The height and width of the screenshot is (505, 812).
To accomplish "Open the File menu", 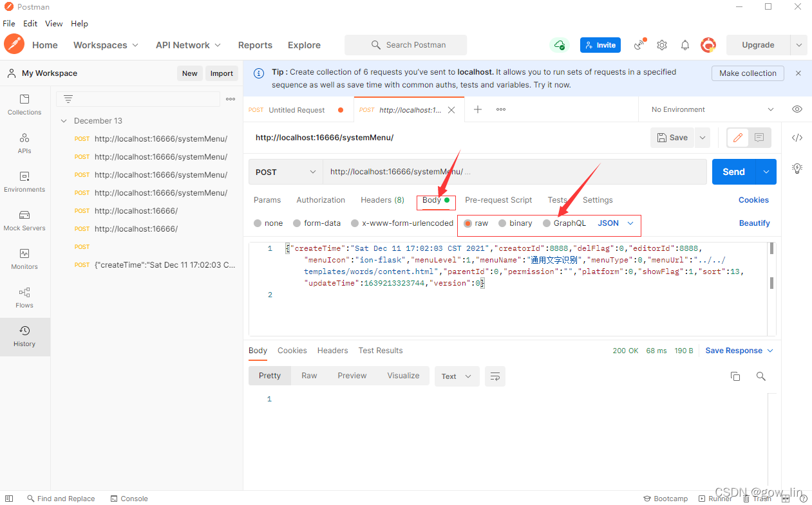I will point(9,24).
